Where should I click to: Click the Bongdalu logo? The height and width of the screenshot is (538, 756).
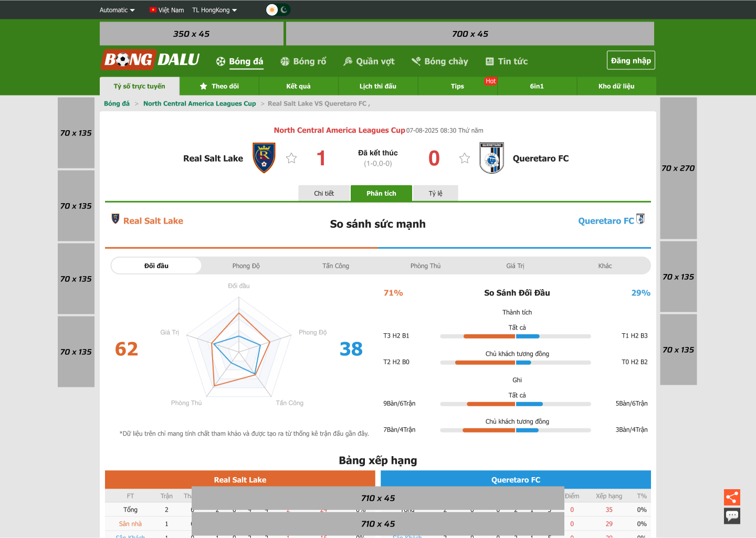[151, 60]
